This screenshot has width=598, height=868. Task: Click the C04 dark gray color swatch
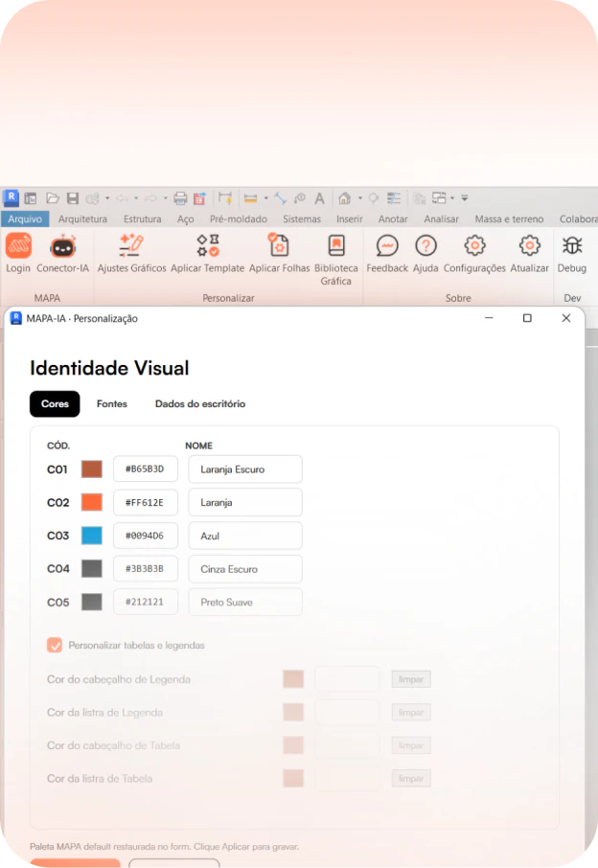(x=92, y=568)
